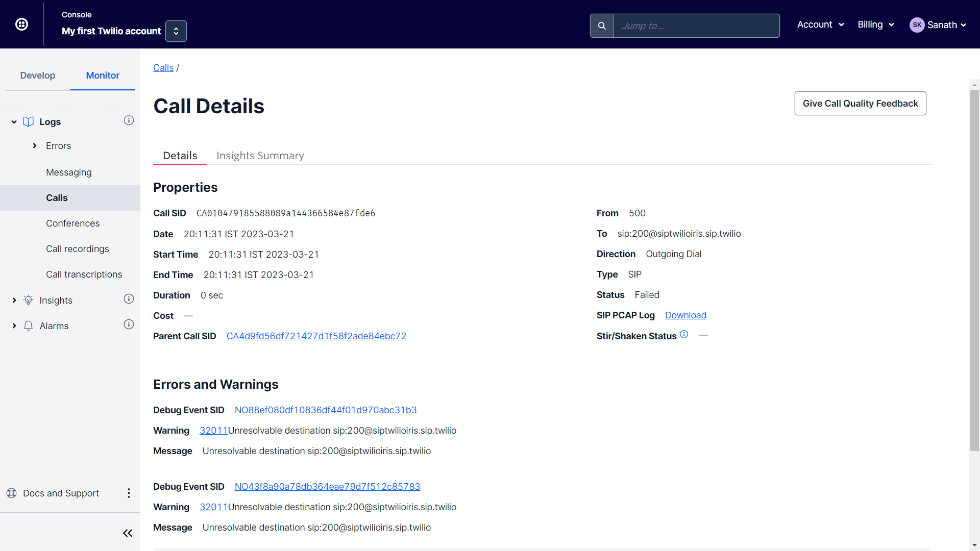Open the Parent Call SID link
Screen dimensions: 980x551
[316, 336]
